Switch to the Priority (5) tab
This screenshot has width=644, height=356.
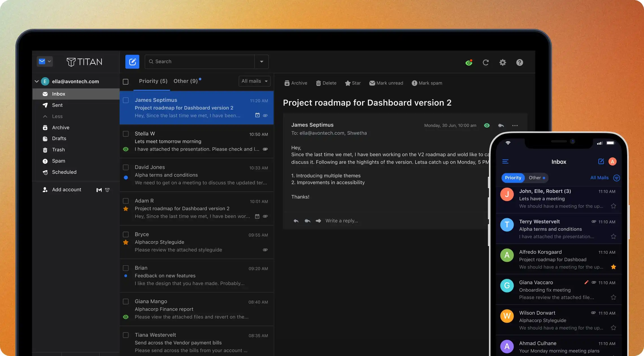[153, 81]
